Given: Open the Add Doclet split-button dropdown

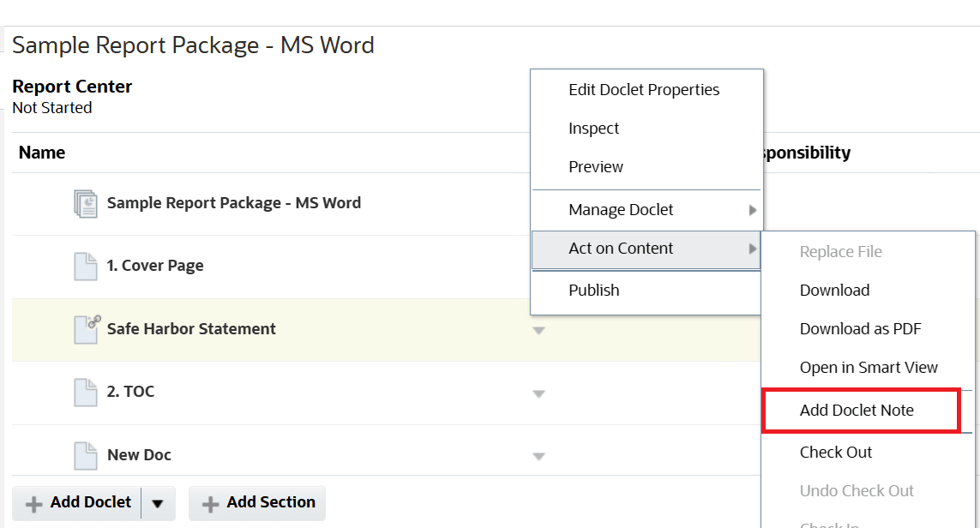Looking at the screenshot, I should pos(158,503).
